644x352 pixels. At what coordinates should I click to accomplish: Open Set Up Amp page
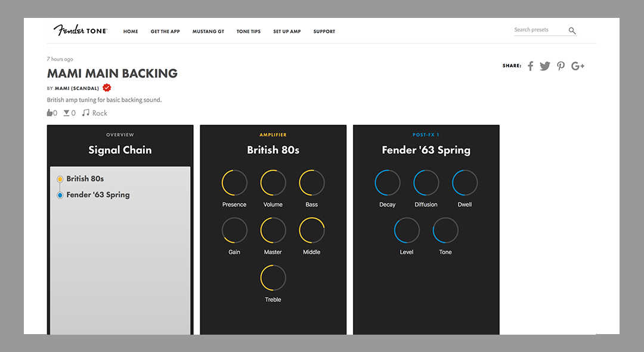point(287,31)
